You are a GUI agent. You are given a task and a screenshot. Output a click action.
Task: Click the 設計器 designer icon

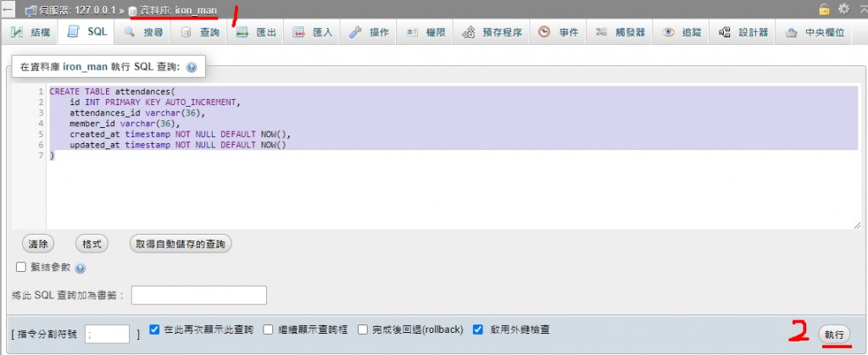[725, 32]
